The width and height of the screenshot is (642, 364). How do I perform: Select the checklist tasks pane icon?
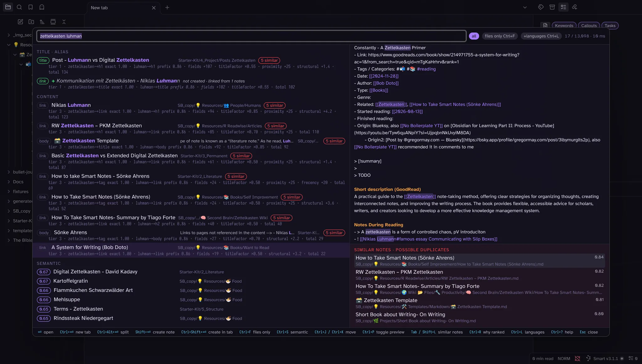pos(563,7)
